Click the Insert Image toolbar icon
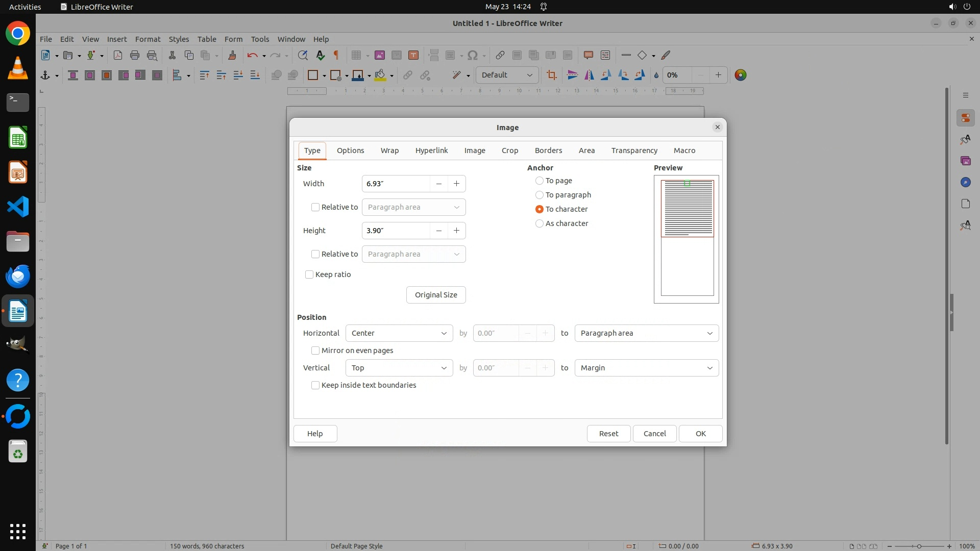 click(379, 56)
